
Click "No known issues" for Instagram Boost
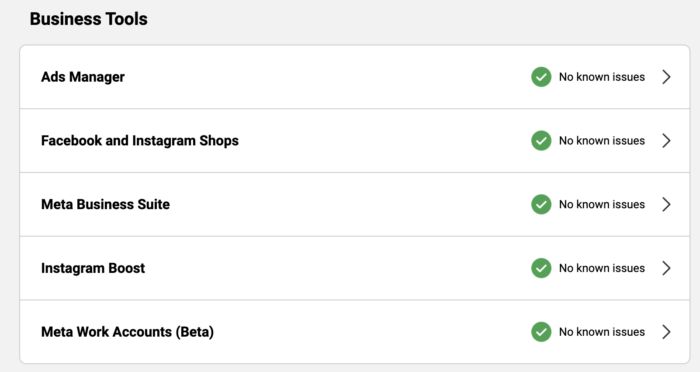tap(602, 268)
